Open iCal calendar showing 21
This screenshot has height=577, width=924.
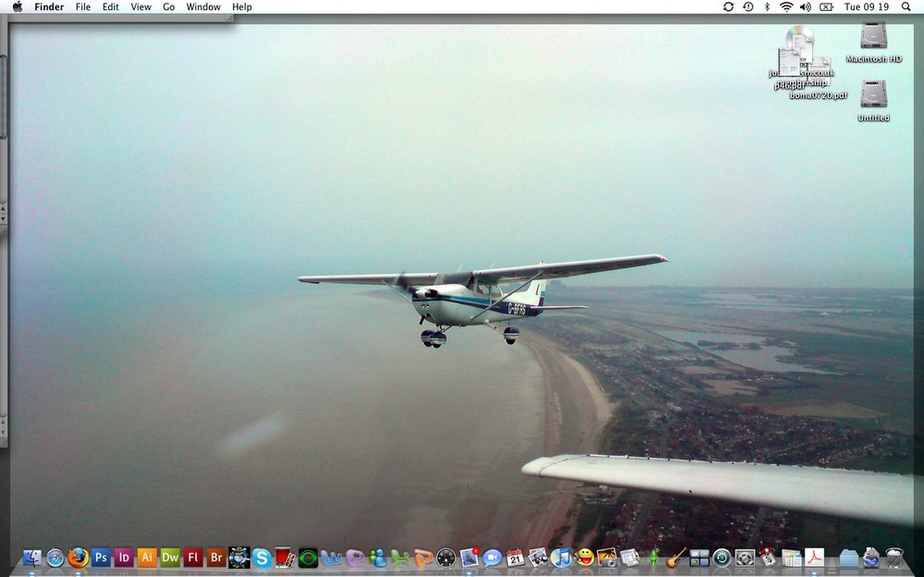(516, 557)
